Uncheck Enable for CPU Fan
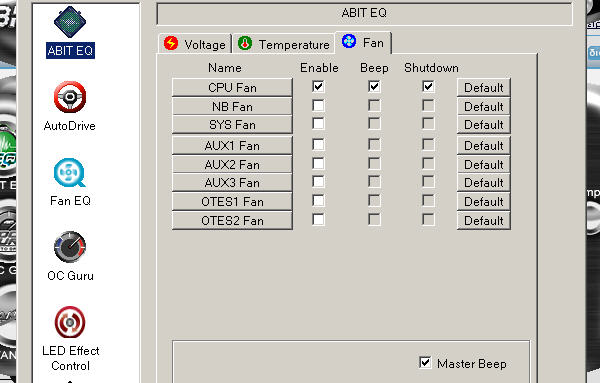The image size is (600, 383). [318, 86]
